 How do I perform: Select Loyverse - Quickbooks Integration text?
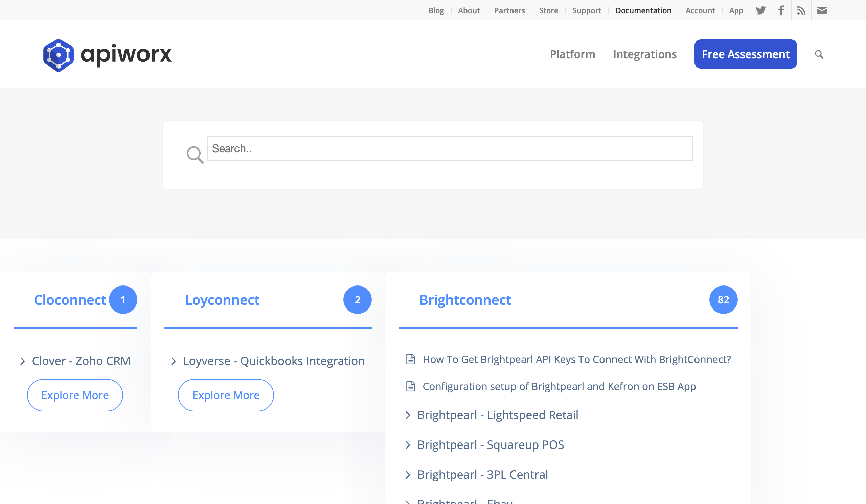coord(274,361)
